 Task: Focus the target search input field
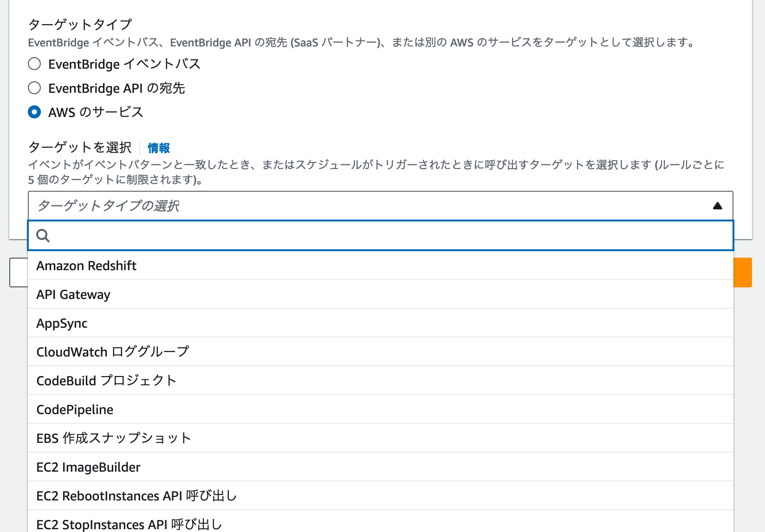[x=381, y=235]
